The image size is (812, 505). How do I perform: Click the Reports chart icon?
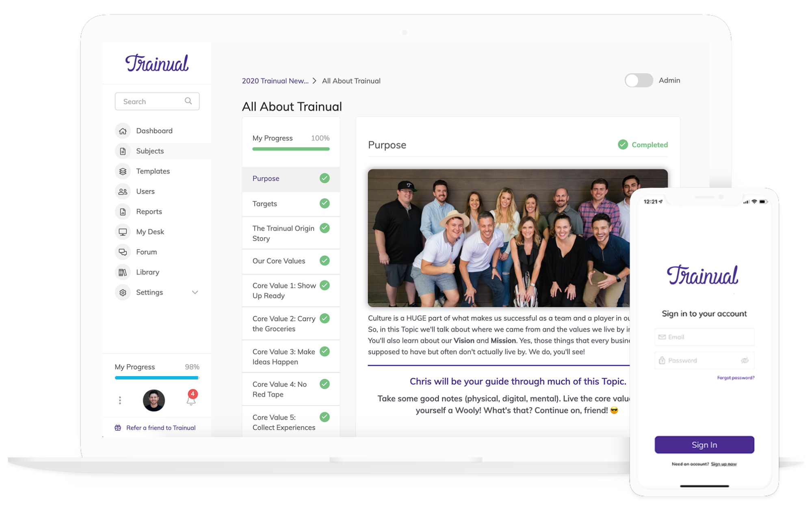tap(123, 212)
